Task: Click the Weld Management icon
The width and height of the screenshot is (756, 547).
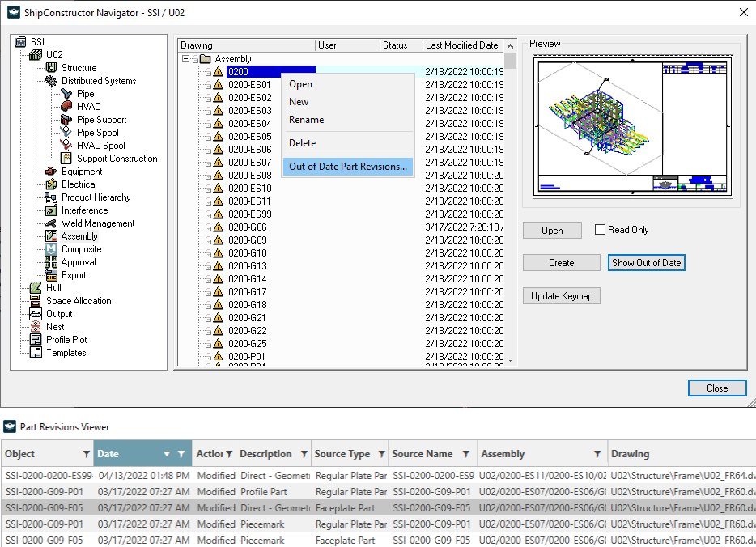Action: pyautogui.click(x=51, y=223)
